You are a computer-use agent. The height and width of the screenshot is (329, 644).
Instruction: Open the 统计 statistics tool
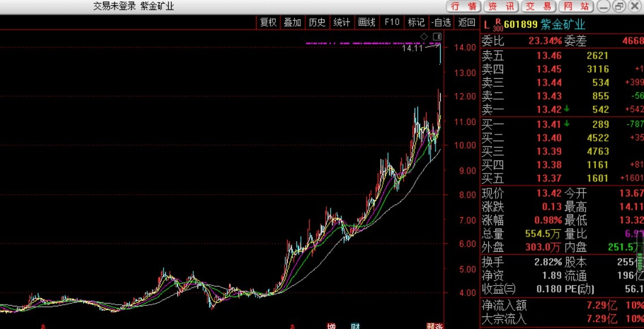[x=342, y=22]
